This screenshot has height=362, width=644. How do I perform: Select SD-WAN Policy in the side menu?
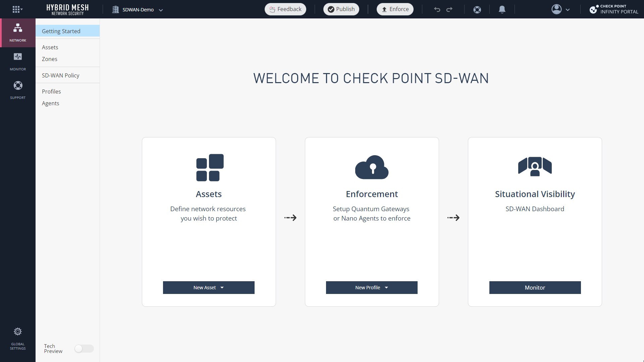point(67,75)
